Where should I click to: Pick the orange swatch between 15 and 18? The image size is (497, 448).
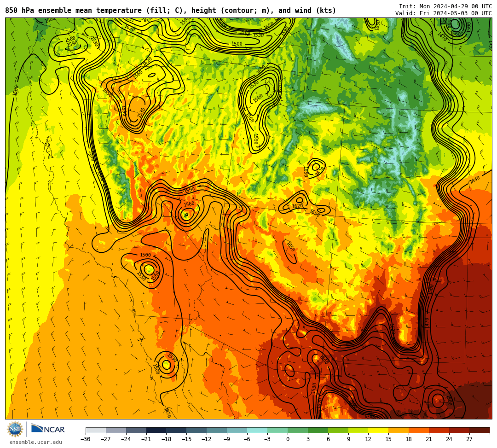click(x=399, y=430)
